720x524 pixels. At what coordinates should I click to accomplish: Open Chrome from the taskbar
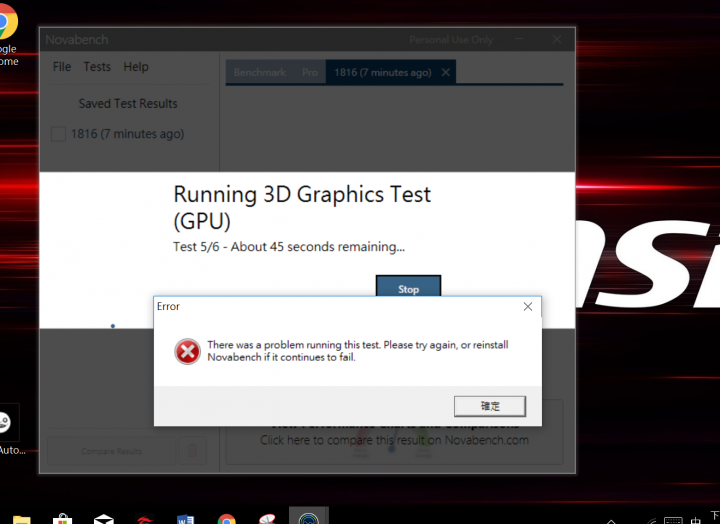[x=226, y=519]
